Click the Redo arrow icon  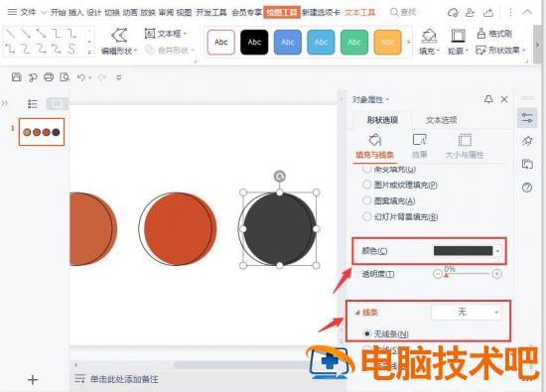[102, 77]
